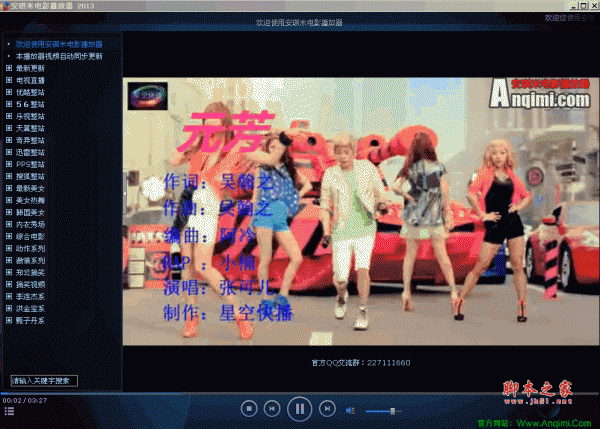Viewport: 600px width, 429px height.
Task: Select 洪金宝系 in the category list
Action: point(30,308)
